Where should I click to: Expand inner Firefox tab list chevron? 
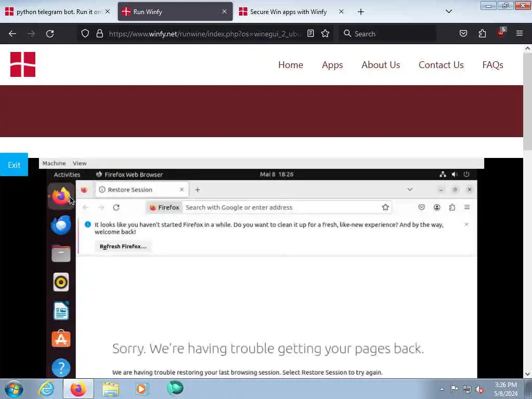click(x=409, y=189)
